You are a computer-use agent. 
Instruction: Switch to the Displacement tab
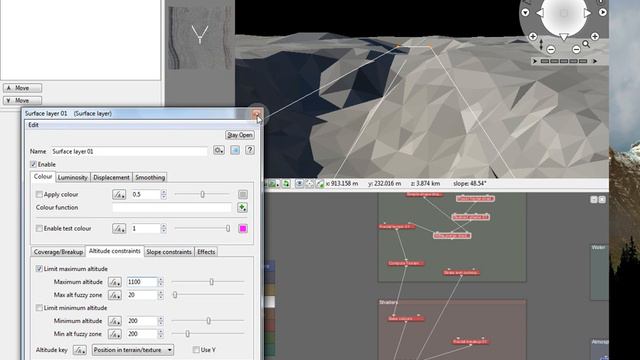point(111,178)
